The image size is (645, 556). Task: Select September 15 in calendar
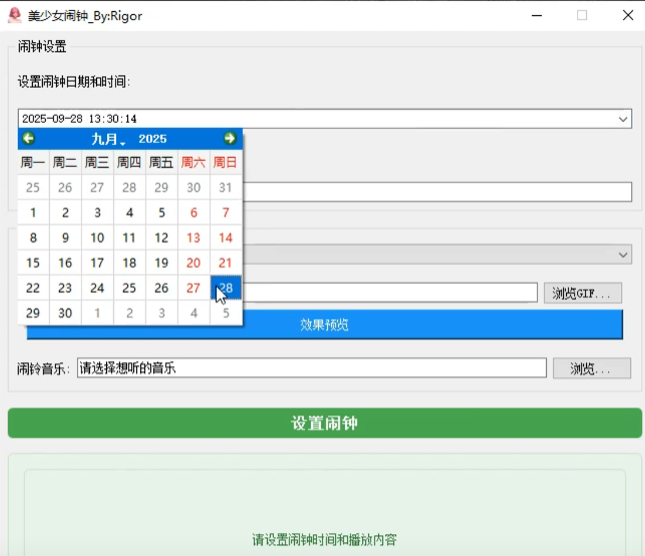(x=33, y=263)
